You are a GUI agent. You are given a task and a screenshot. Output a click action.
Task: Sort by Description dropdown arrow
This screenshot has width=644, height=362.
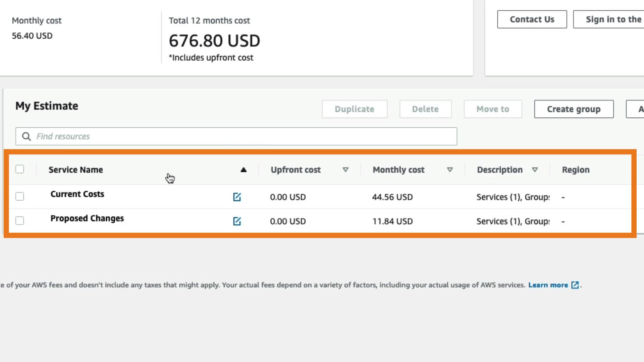[535, 170]
